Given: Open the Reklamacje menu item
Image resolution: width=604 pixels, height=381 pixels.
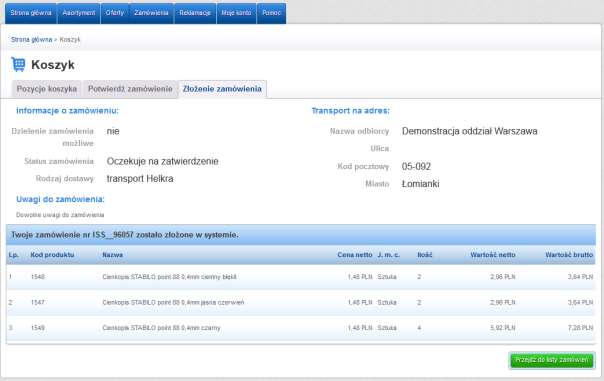Looking at the screenshot, I should pyautogui.click(x=195, y=13).
